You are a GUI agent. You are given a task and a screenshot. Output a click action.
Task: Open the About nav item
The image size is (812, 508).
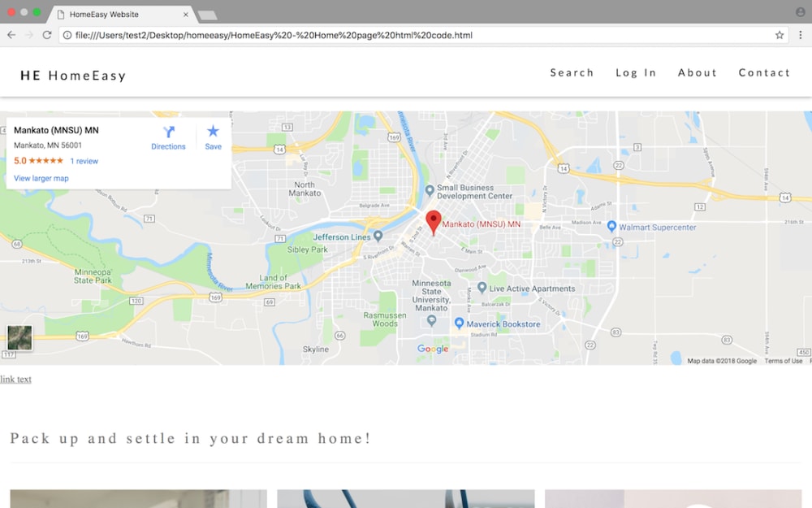tap(697, 73)
